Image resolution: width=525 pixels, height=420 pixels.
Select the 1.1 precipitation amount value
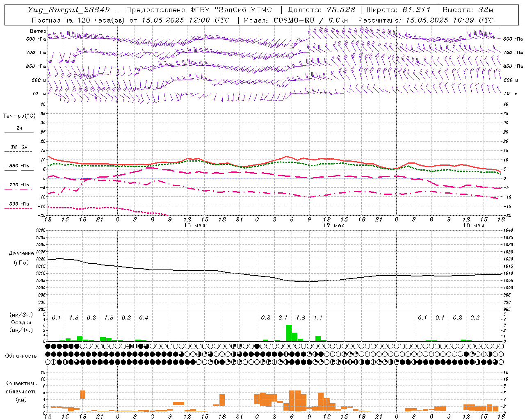pos(318,318)
